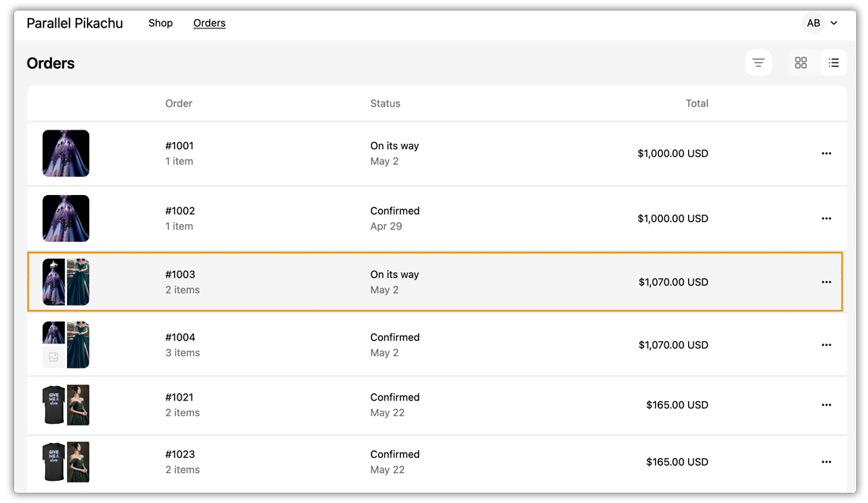Image resolution: width=868 pixels, height=503 pixels.
Task: Click the $165.00 USD total of order #1023
Action: coord(677,462)
